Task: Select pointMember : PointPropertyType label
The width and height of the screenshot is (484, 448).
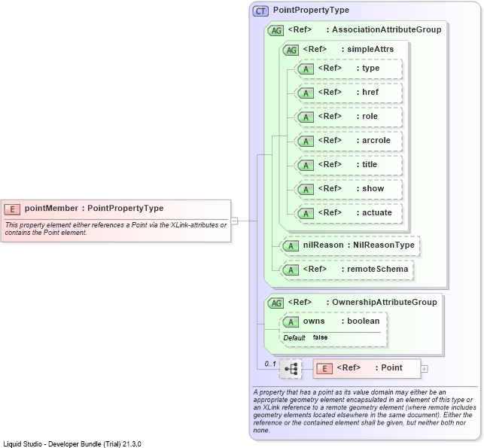Action: click(x=94, y=208)
